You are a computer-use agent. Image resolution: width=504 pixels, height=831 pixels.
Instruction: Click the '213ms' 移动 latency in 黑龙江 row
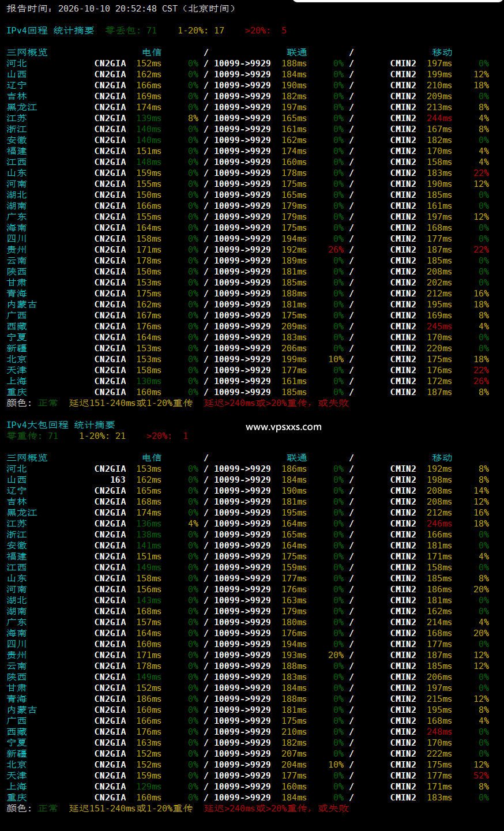(x=439, y=107)
